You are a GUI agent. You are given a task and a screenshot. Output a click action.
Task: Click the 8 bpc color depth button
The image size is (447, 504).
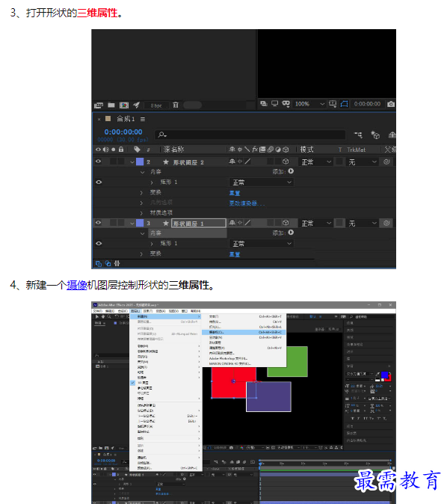pos(156,105)
